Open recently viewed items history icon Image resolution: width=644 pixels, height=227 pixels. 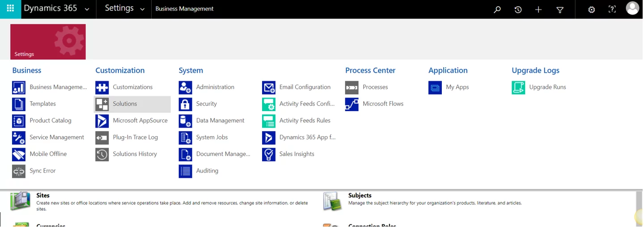(x=518, y=9)
